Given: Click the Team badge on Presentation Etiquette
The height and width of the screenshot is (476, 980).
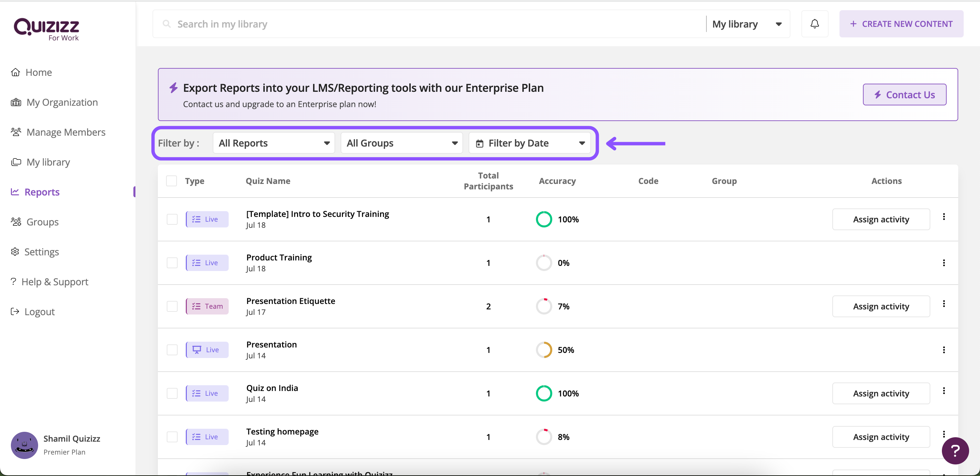Looking at the screenshot, I should coord(207,306).
